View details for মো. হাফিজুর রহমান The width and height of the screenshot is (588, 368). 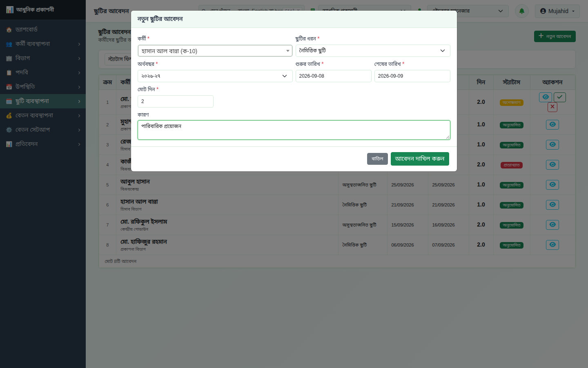pos(552,245)
